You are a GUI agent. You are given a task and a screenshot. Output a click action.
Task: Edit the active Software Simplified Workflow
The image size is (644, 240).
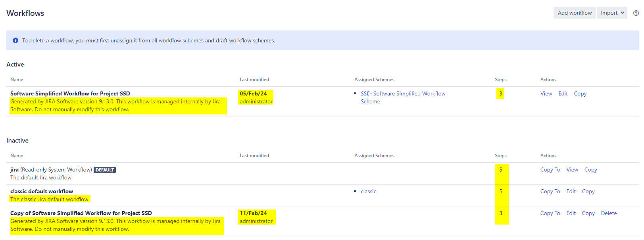click(x=563, y=94)
